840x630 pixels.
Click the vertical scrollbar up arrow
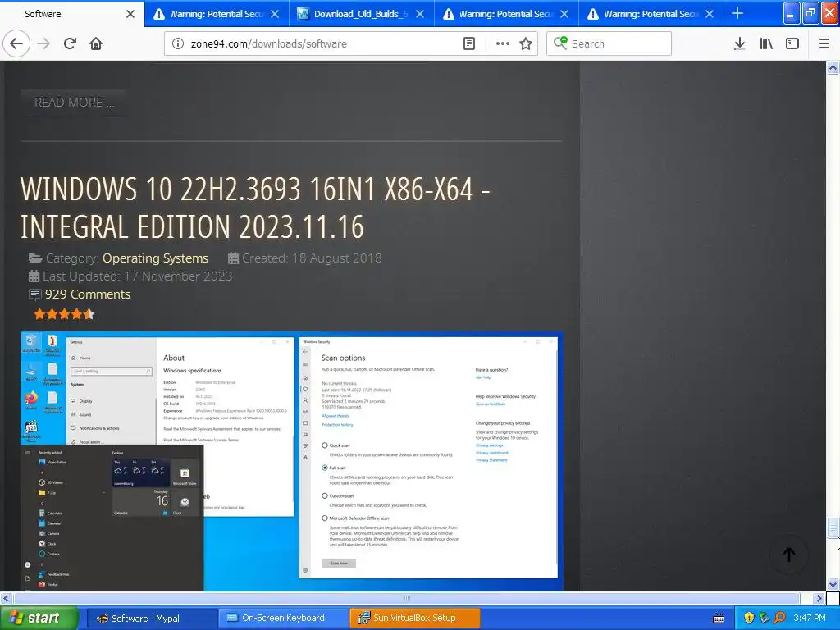[833, 67]
